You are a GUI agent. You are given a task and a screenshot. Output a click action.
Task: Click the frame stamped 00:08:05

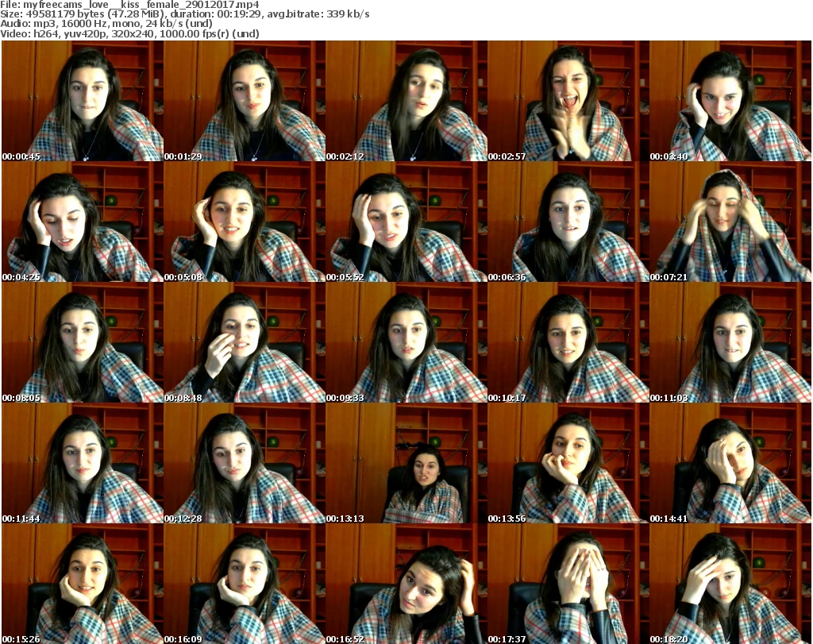83,343
